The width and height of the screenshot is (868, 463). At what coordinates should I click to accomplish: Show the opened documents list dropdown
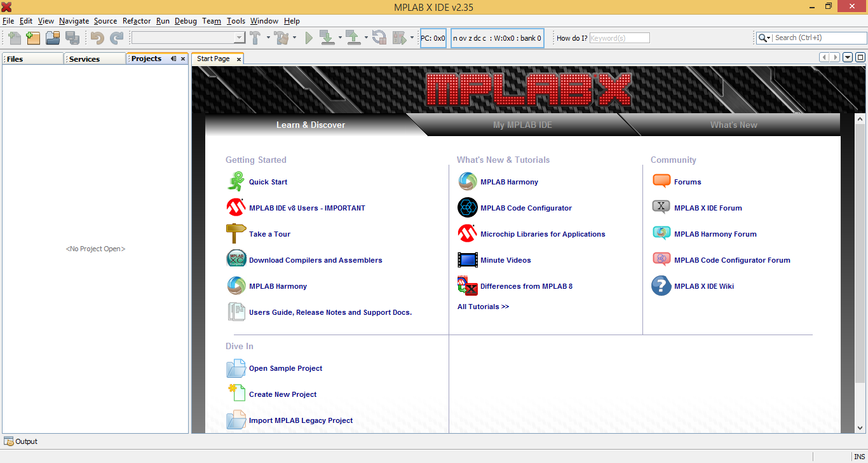pyautogui.click(x=848, y=58)
